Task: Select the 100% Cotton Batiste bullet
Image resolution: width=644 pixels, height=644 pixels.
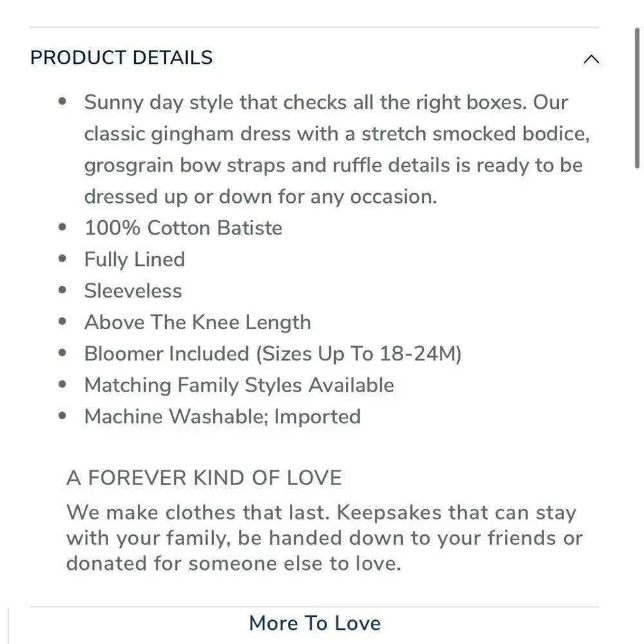Action: pos(183,228)
